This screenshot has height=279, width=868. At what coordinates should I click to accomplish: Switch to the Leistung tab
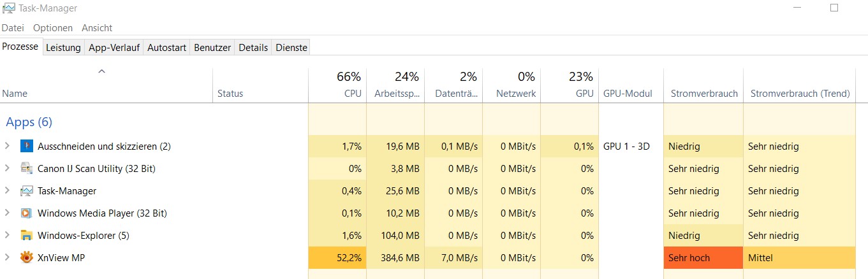click(63, 48)
